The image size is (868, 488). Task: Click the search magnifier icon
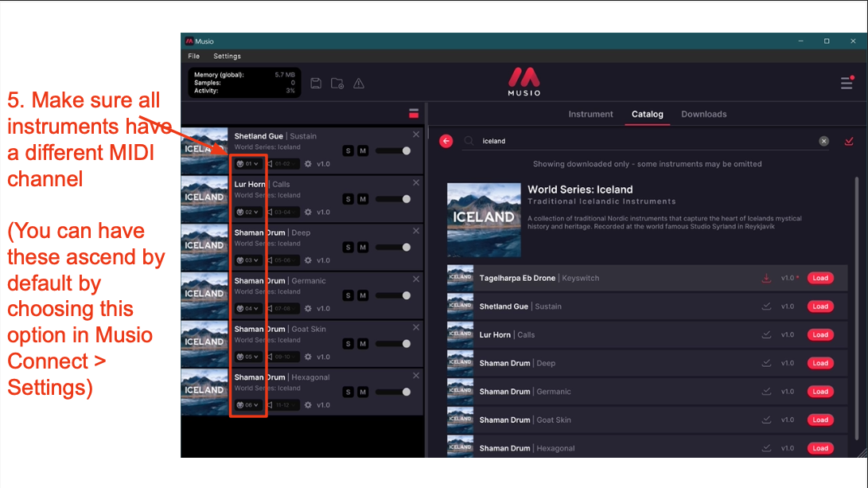[469, 141]
